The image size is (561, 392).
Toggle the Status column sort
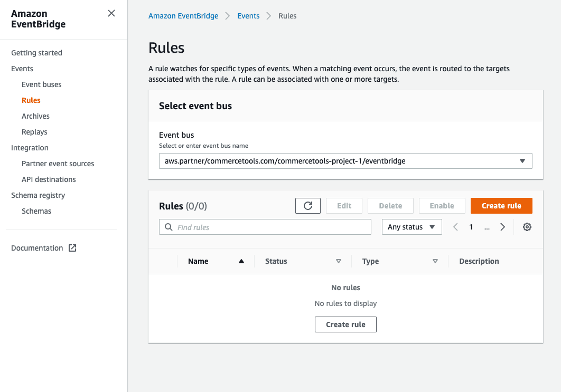pyautogui.click(x=338, y=261)
